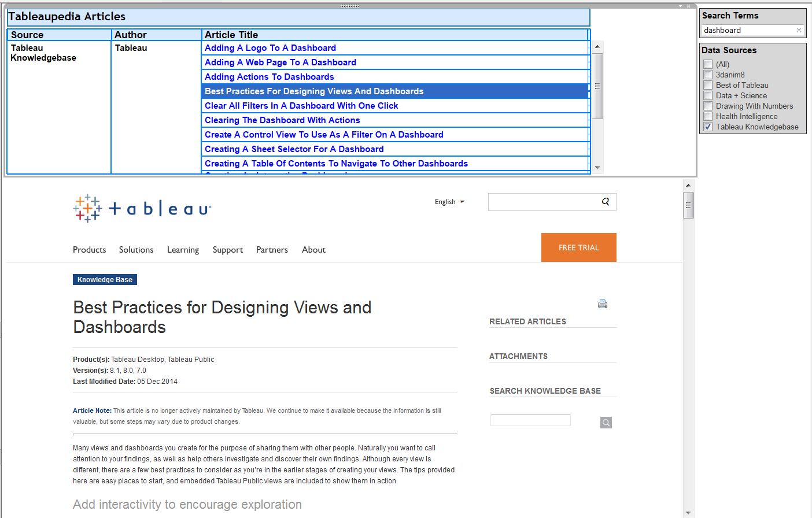This screenshot has width=812, height=518.
Task: Click the SEARCH KNOWLEDGE BASE heading
Action: (545, 391)
